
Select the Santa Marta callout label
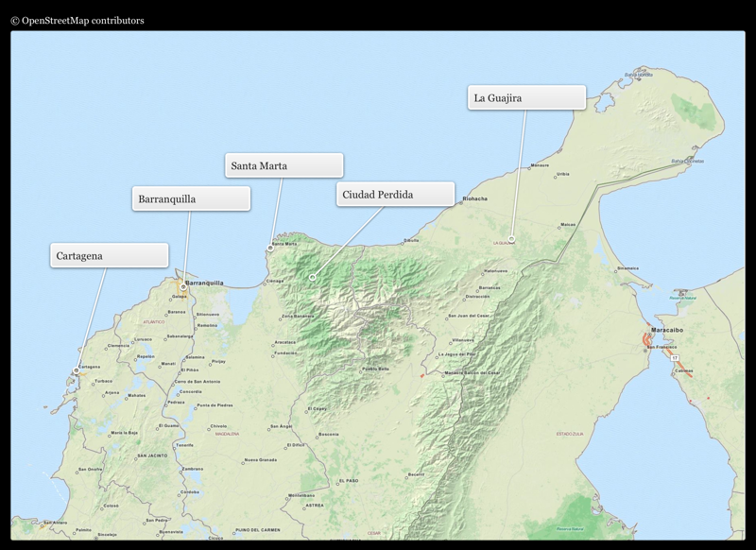pos(283,165)
